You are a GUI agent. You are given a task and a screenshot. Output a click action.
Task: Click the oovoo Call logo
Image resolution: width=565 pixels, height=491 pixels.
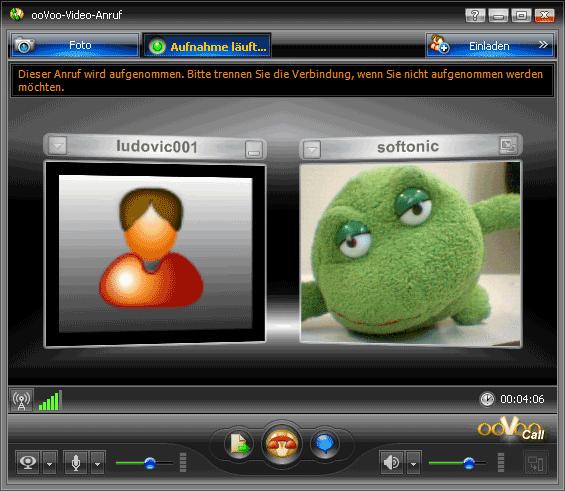click(511, 429)
